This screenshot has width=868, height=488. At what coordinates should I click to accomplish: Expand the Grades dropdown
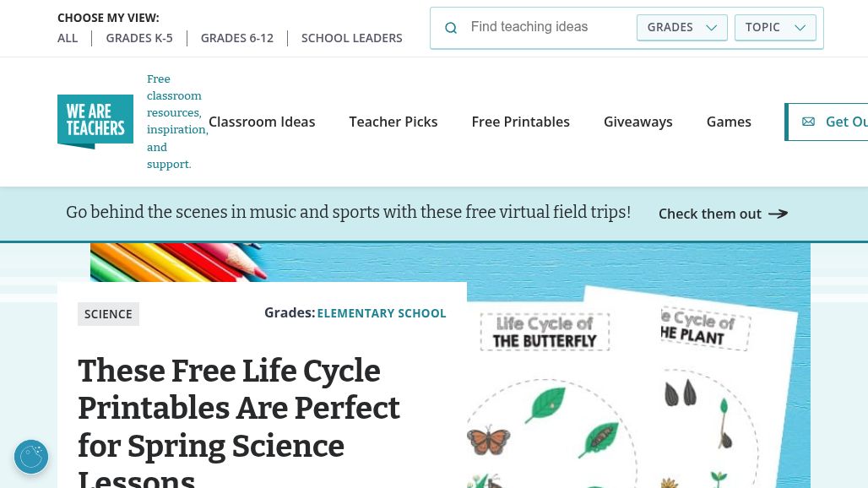click(x=681, y=27)
